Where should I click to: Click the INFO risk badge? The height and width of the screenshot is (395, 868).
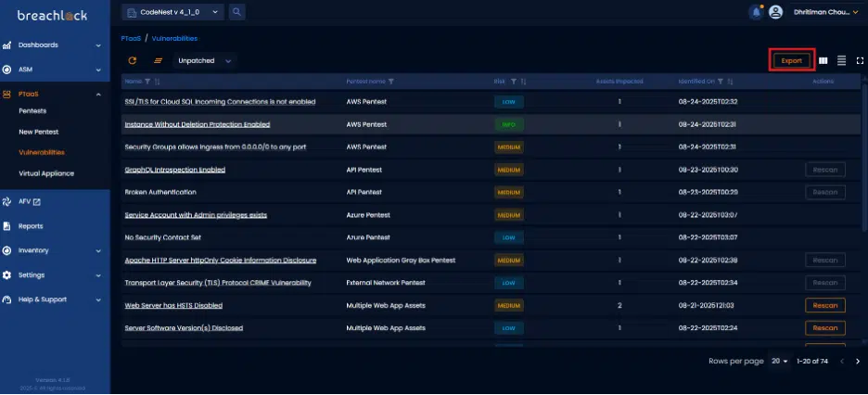click(509, 125)
